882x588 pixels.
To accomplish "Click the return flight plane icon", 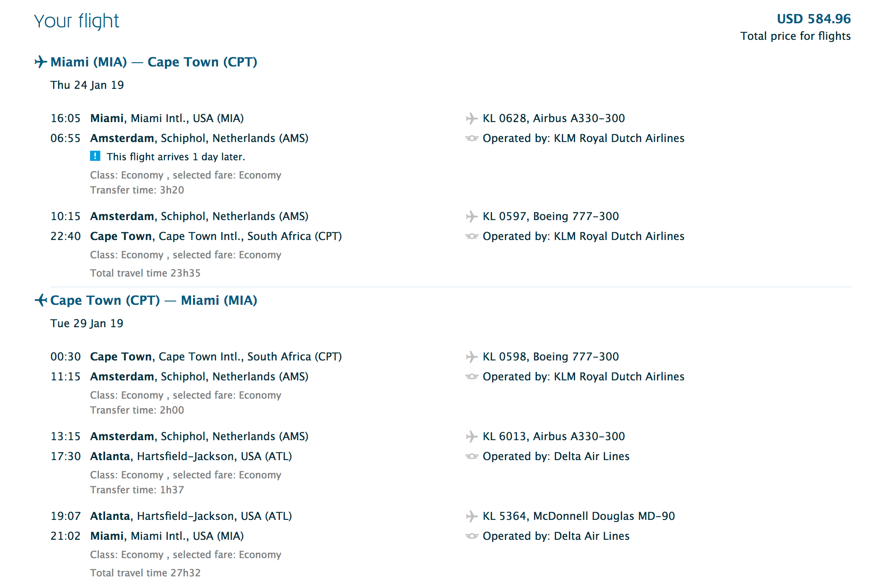I will pyautogui.click(x=40, y=300).
